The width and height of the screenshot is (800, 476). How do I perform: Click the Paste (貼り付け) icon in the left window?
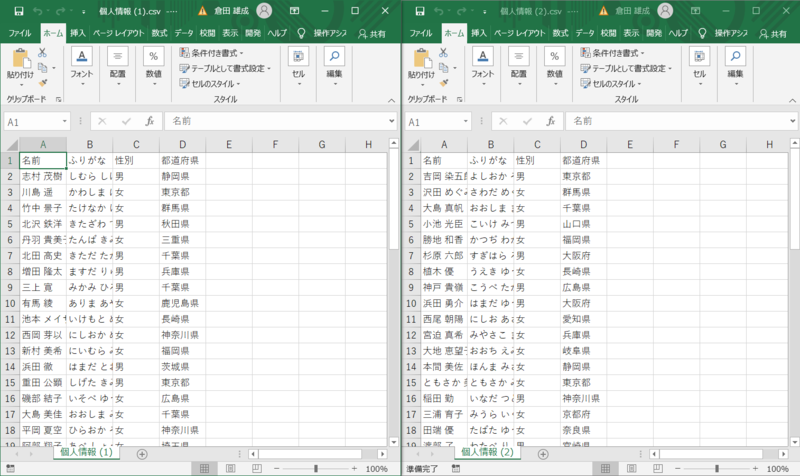coord(20,59)
